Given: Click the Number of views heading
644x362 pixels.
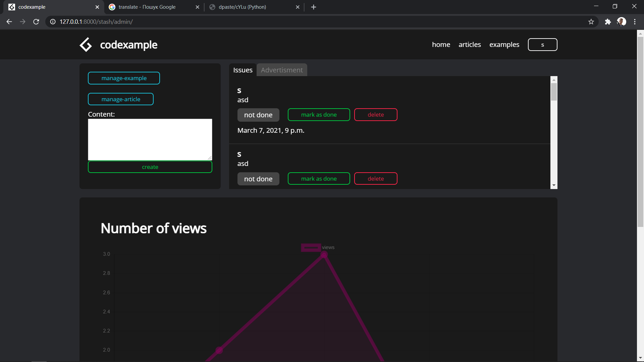Looking at the screenshot, I should pyautogui.click(x=154, y=228).
